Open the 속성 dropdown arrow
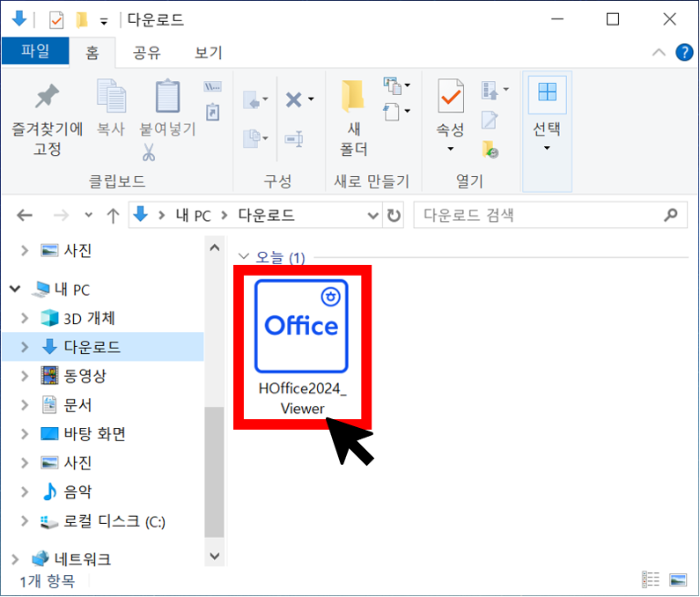This screenshot has width=700, height=597. click(451, 149)
